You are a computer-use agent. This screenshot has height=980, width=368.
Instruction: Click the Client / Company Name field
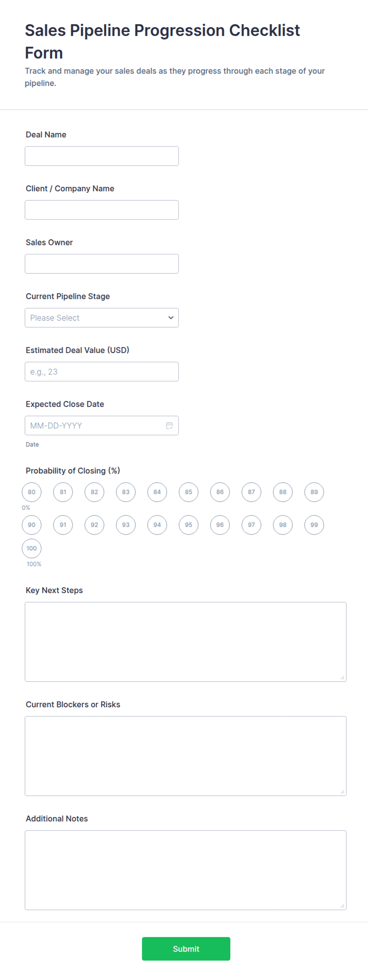tap(102, 210)
